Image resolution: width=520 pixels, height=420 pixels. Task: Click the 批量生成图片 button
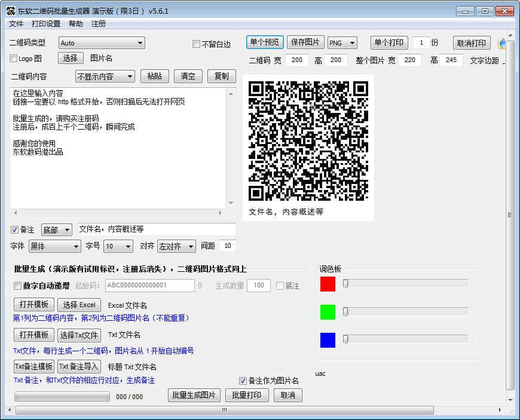point(194,396)
